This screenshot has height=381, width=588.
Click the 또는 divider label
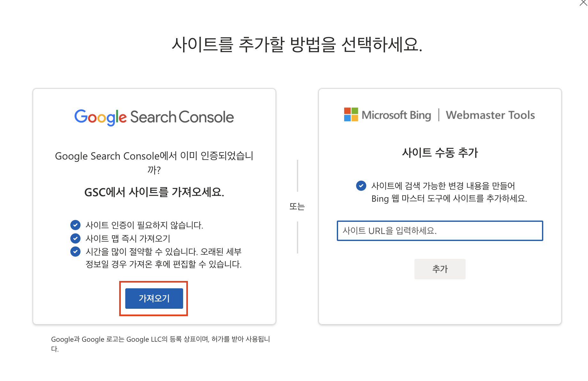[297, 206]
